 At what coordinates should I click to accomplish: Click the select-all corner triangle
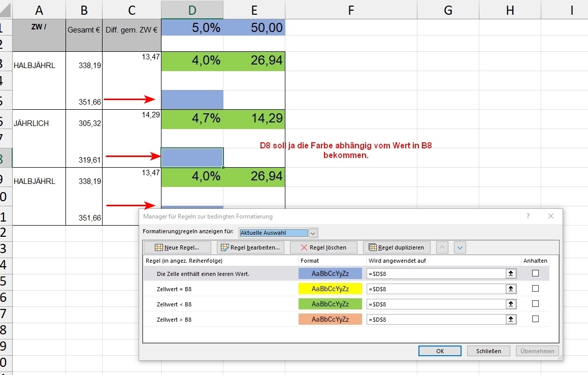pyautogui.click(x=6, y=11)
